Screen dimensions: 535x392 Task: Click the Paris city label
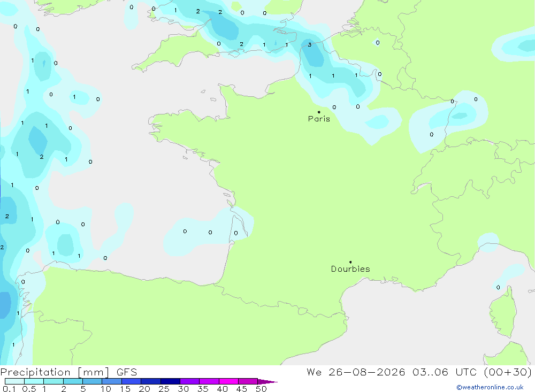pyautogui.click(x=319, y=119)
